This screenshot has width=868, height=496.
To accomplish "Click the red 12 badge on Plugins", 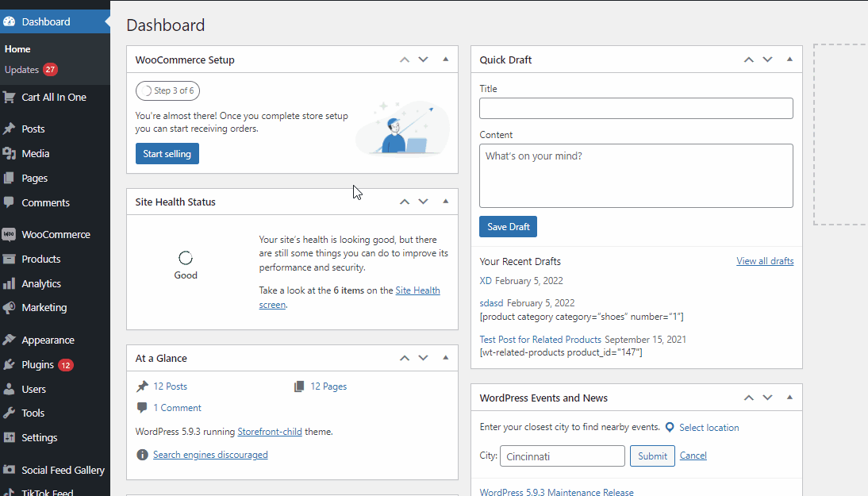I will tap(66, 365).
